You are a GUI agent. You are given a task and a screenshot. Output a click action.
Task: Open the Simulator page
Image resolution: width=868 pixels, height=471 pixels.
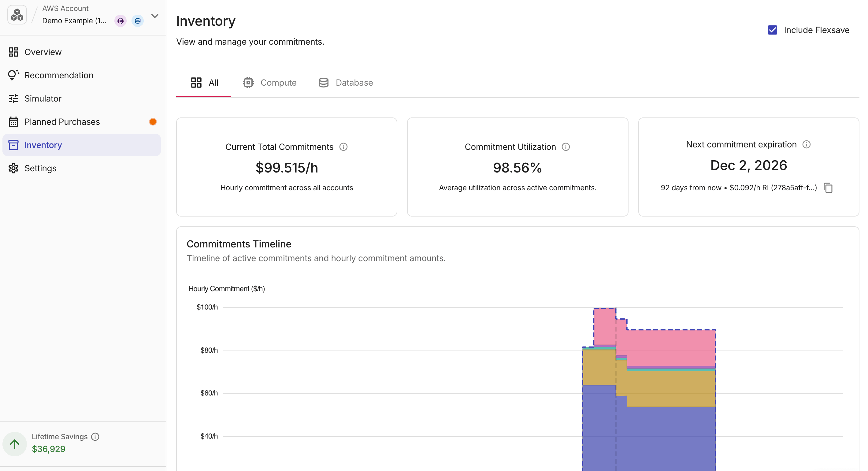point(82,98)
